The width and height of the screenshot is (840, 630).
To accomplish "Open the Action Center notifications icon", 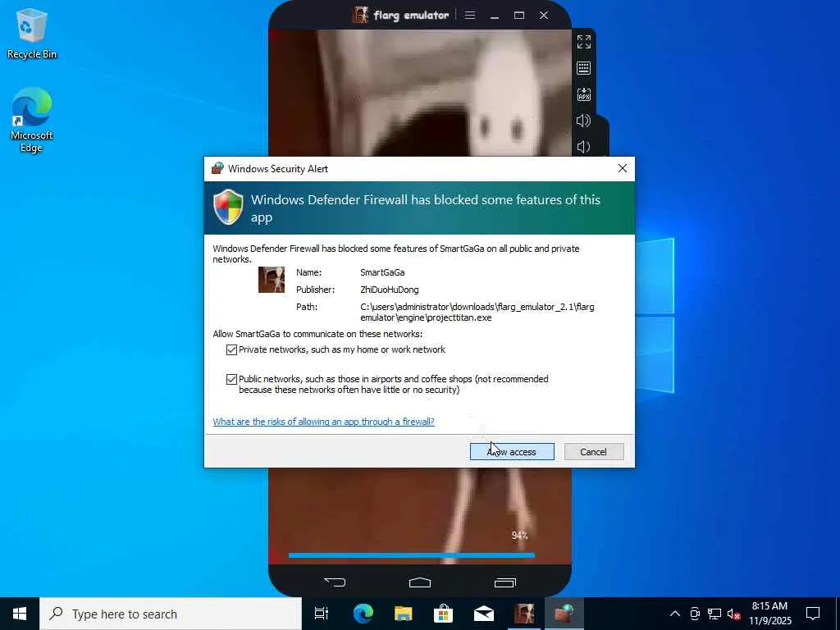I will click(813, 614).
